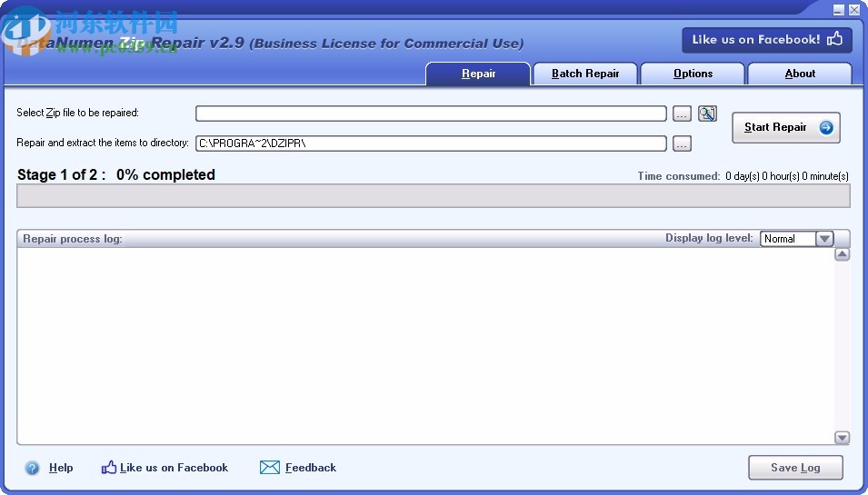
Task: Open the Batch Repair tab
Action: tap(585, 74)
